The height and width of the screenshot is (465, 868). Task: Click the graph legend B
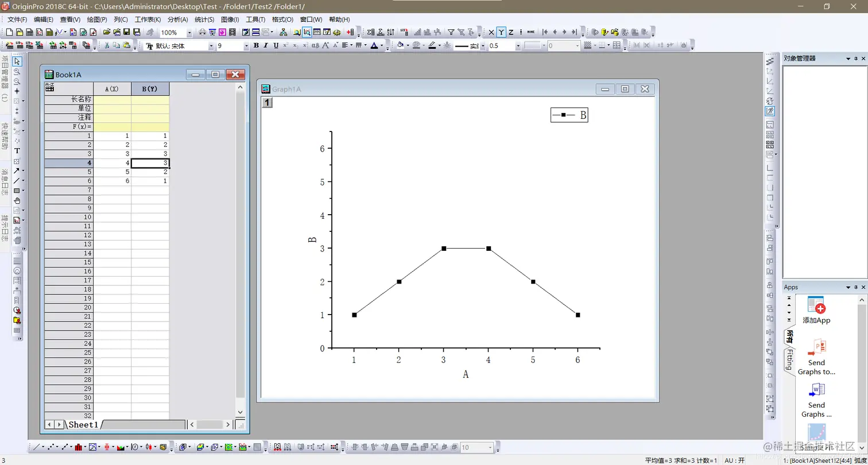tap(569, 115)
